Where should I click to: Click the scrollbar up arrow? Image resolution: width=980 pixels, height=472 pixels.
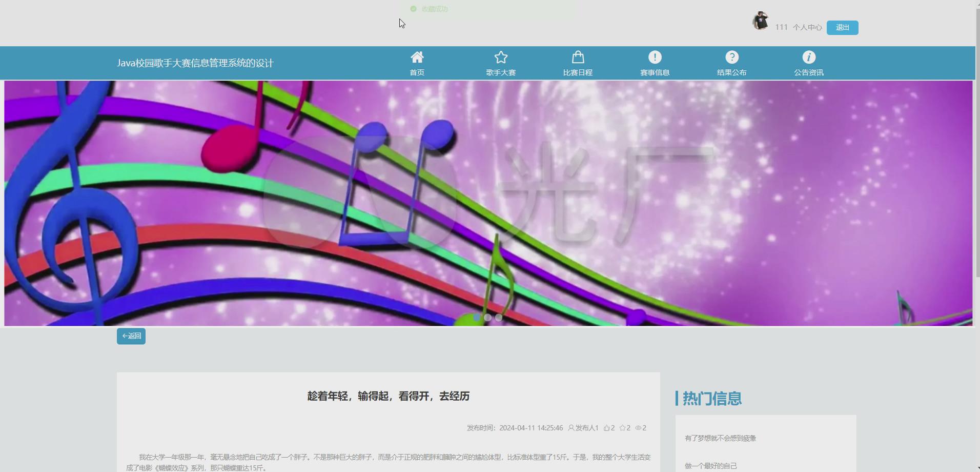pyautogui.click(x=977, y=4)
